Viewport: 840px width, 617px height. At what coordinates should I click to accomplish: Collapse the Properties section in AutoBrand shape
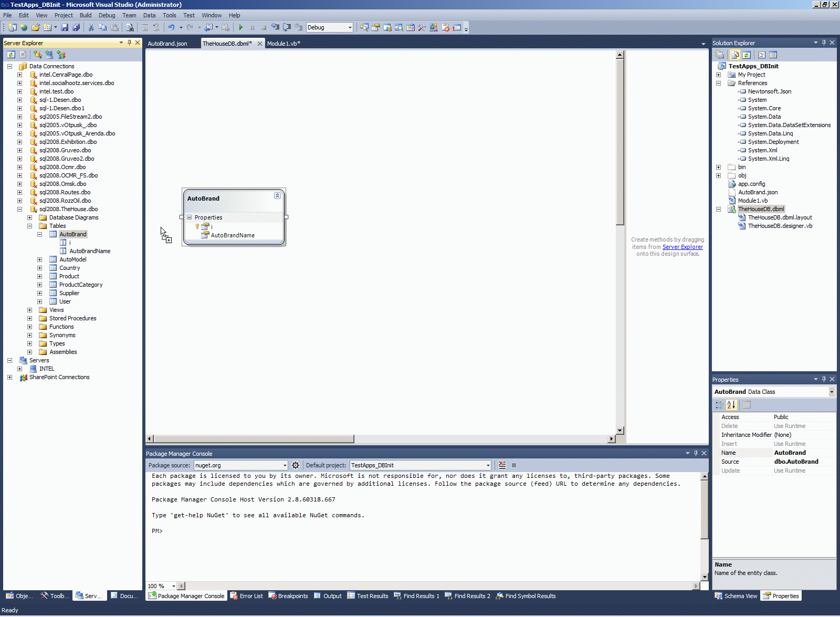[x=190, y=217]
